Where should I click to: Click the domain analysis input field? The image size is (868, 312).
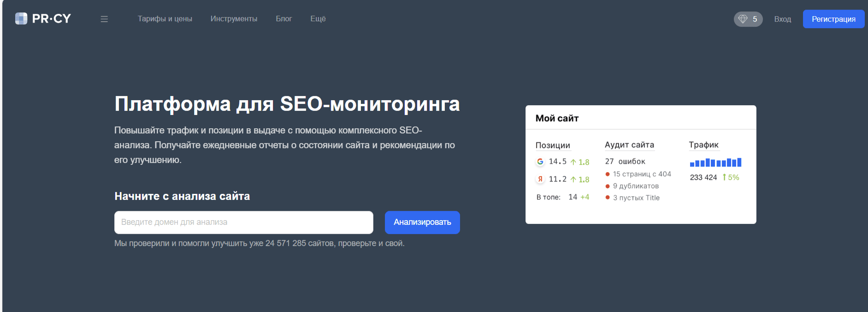pos(243,222)
